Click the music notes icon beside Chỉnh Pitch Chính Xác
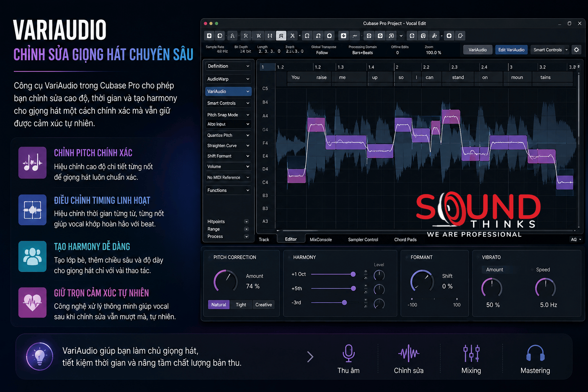Viewport: 588px width, 392px height. (33, 163)
